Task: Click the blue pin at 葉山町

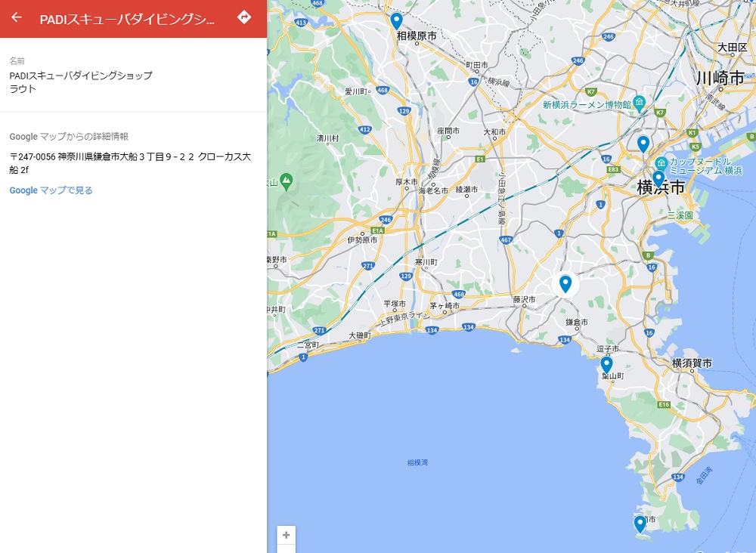Action: click(x=606, y=365)
